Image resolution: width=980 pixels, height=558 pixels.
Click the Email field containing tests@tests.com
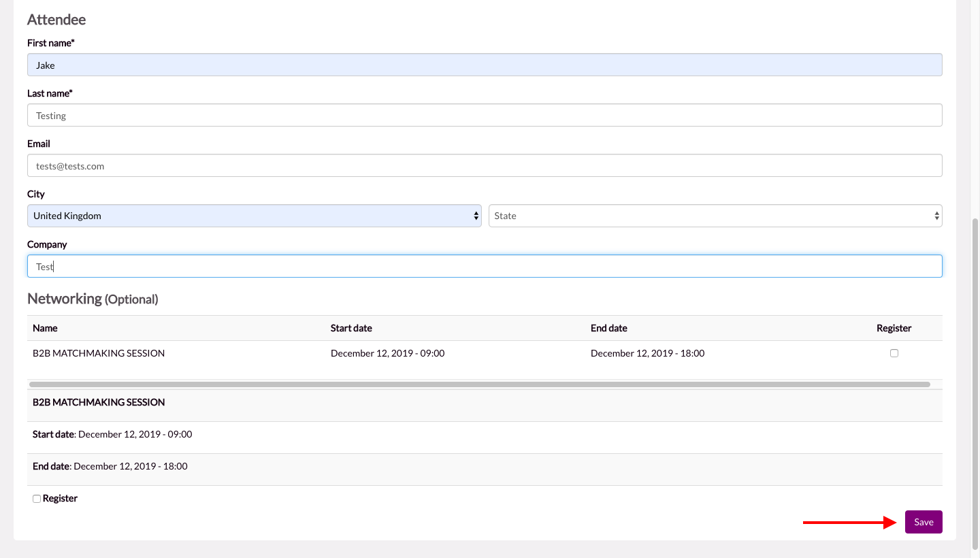coord(485,166)
